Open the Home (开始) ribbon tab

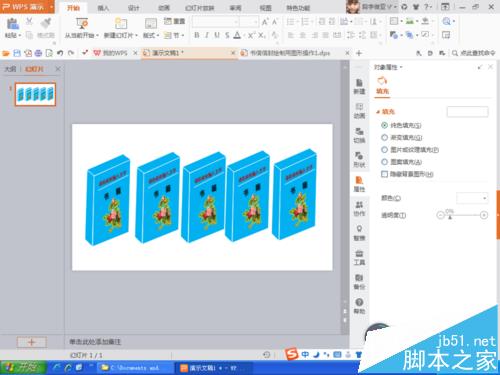point(73,8)
